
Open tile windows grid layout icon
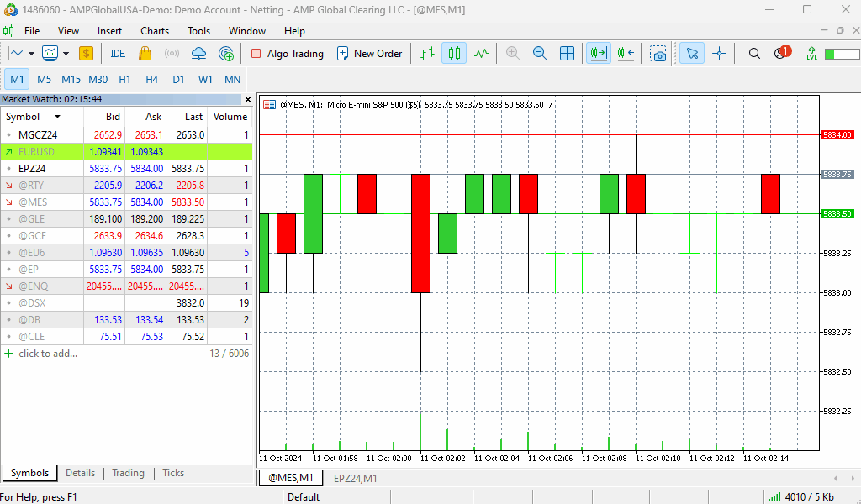pyautogui.click(x=568, y=53)
